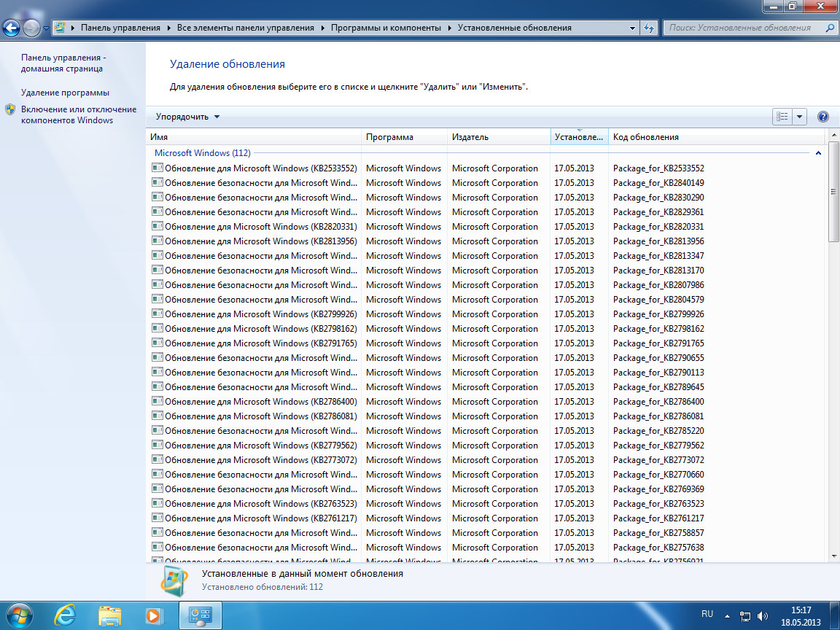Select the 'Microsoft Windows (112)' group header
Image resolution: width=840 pixels, height=630 pixels.
coord(203,153)
